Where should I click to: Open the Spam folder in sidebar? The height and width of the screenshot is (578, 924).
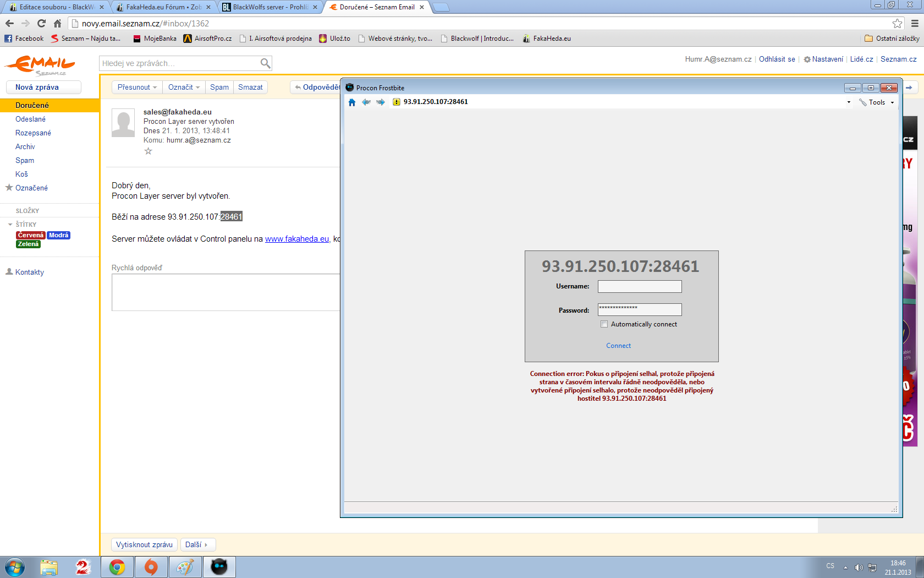pos(25,160)
